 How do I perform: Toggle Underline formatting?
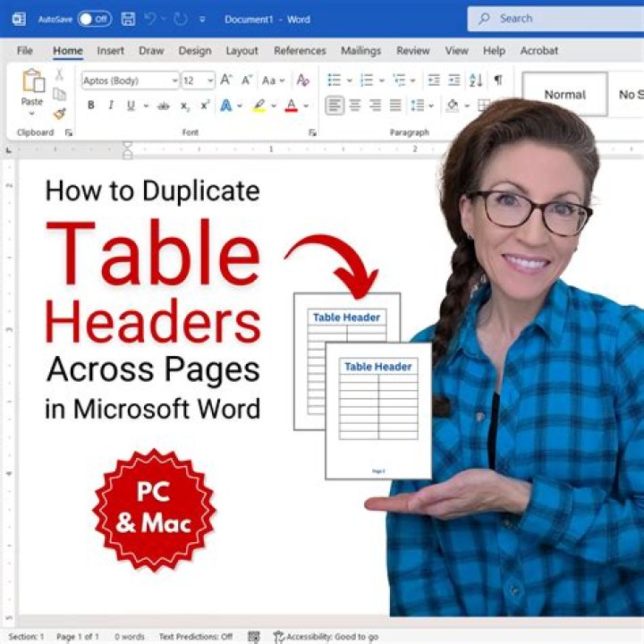tap(131, 106)
